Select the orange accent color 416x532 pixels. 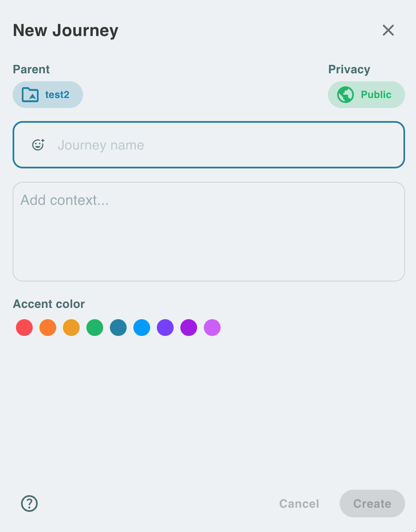point(48,328)
